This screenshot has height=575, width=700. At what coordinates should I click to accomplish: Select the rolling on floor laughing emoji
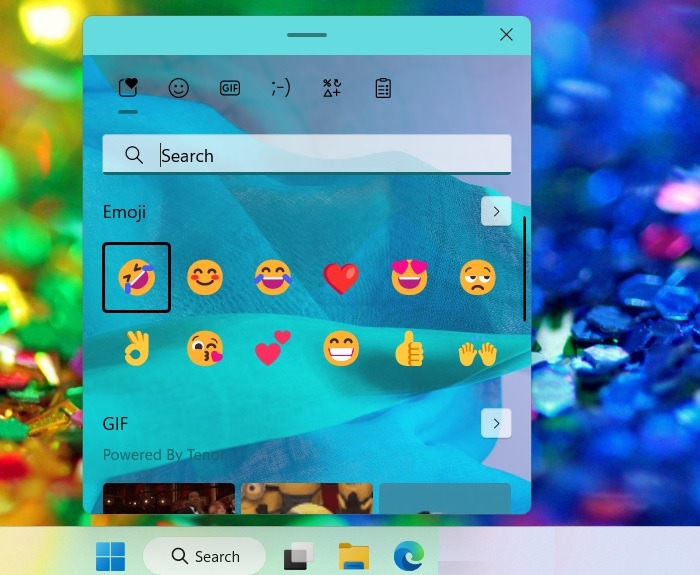tap(137, 278)
